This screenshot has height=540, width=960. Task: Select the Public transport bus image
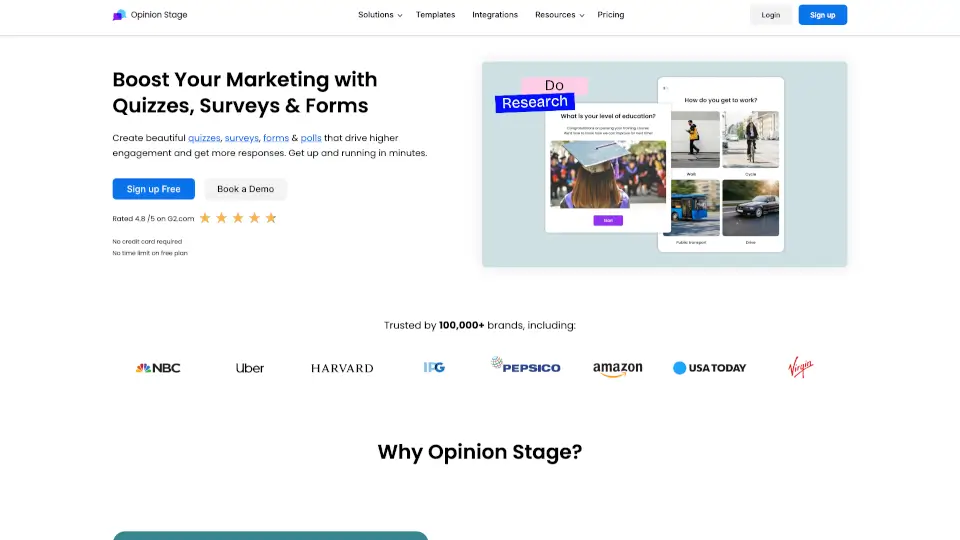(695, 208)
